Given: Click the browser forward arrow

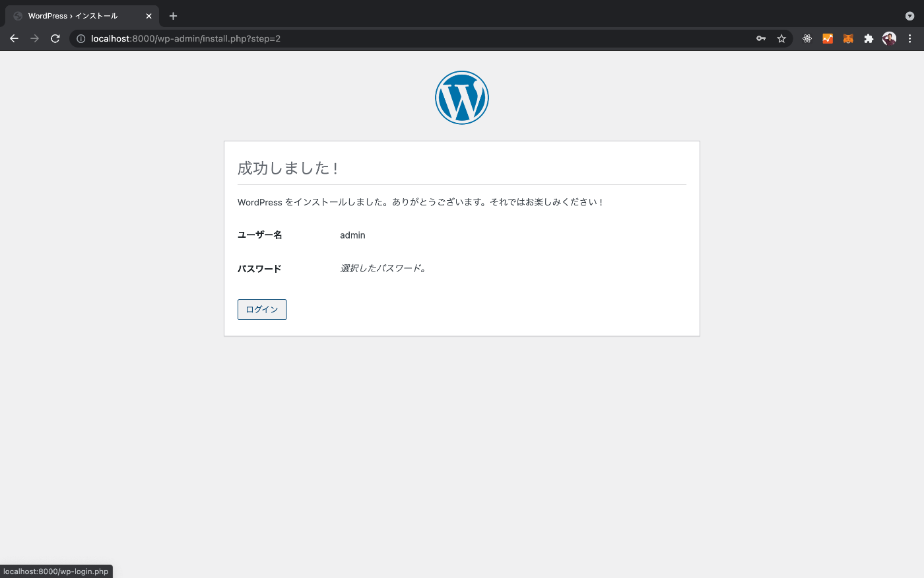Looking at the screenshot, I should (35, 38).
